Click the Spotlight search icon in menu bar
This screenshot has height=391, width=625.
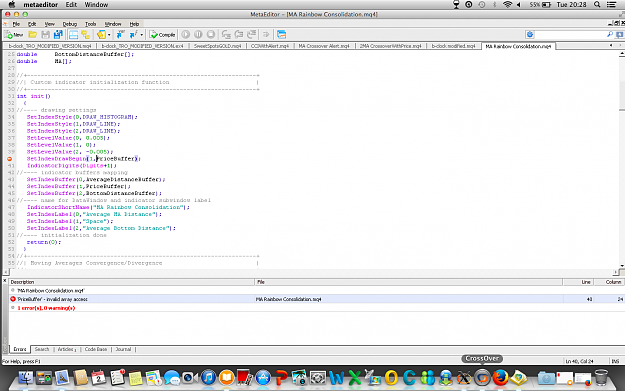(x=597, y=5)
